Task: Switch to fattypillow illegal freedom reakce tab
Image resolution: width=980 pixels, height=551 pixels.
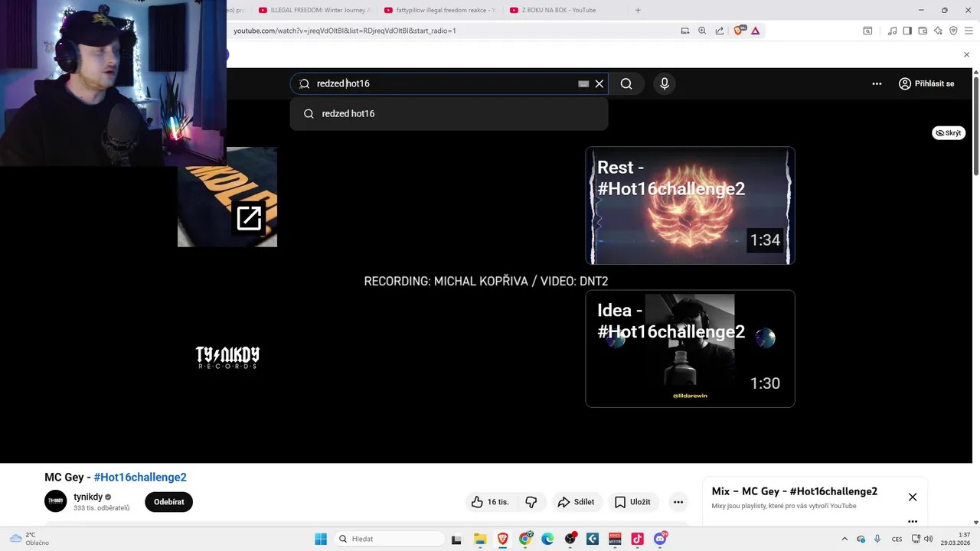Action: [440, 10]
